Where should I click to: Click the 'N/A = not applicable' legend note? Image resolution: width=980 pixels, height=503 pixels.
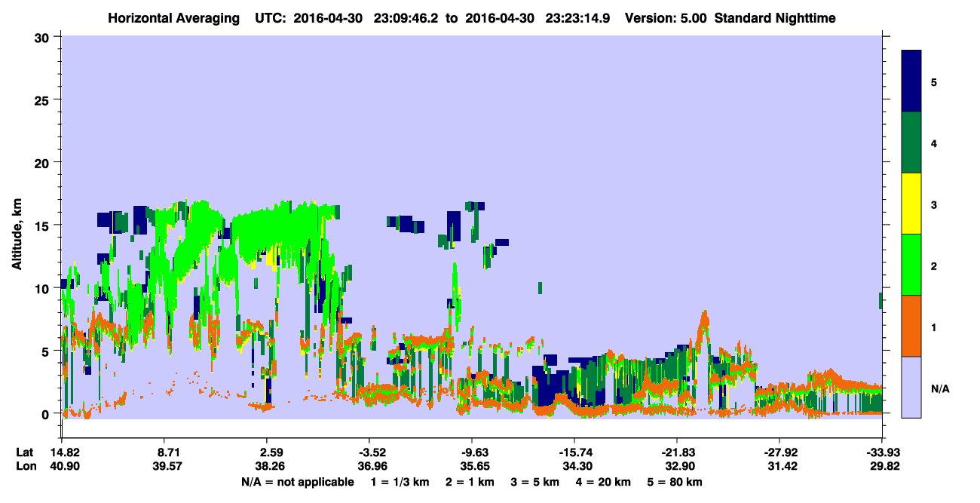click(297, 482)
